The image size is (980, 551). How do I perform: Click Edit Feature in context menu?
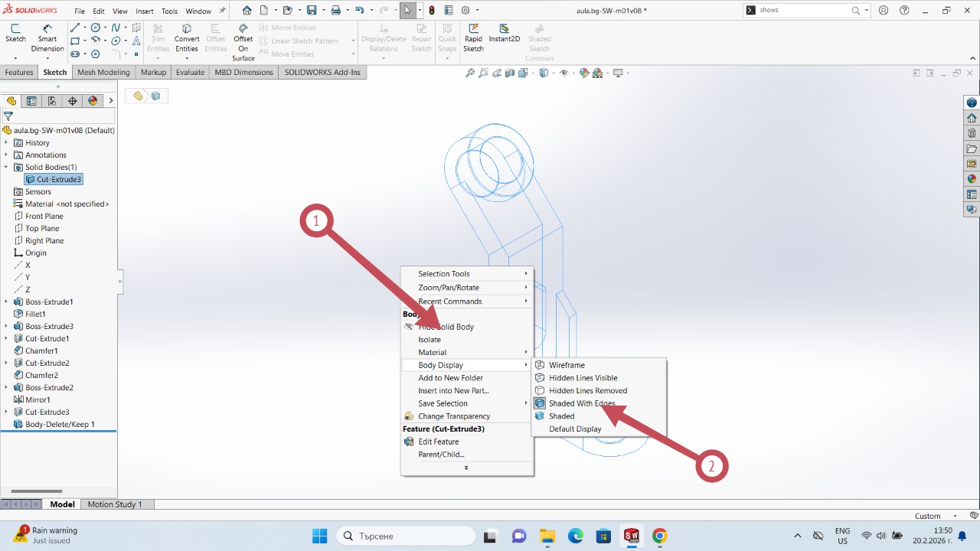pyautogui.click(x=438, y=442)
